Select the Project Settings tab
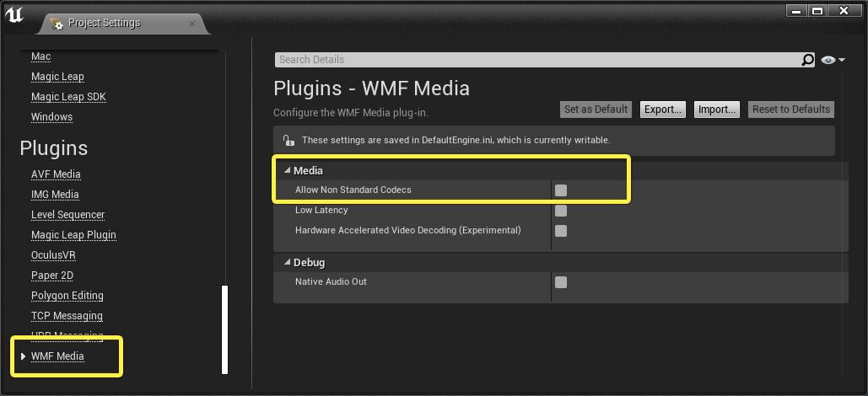The height and width of the screenshot is (396, 868). point(123,24)
